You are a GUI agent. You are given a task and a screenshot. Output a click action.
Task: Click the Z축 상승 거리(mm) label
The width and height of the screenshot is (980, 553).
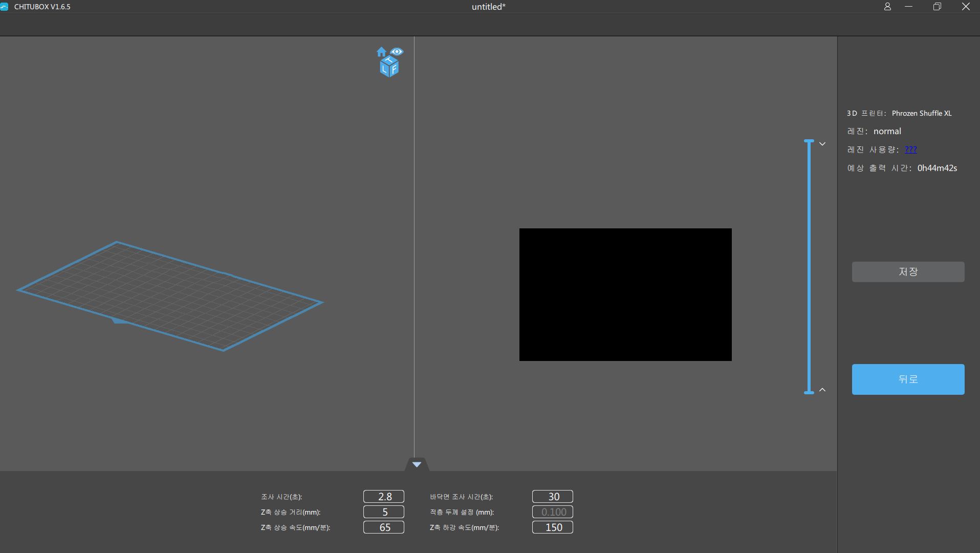coord(291,512)
